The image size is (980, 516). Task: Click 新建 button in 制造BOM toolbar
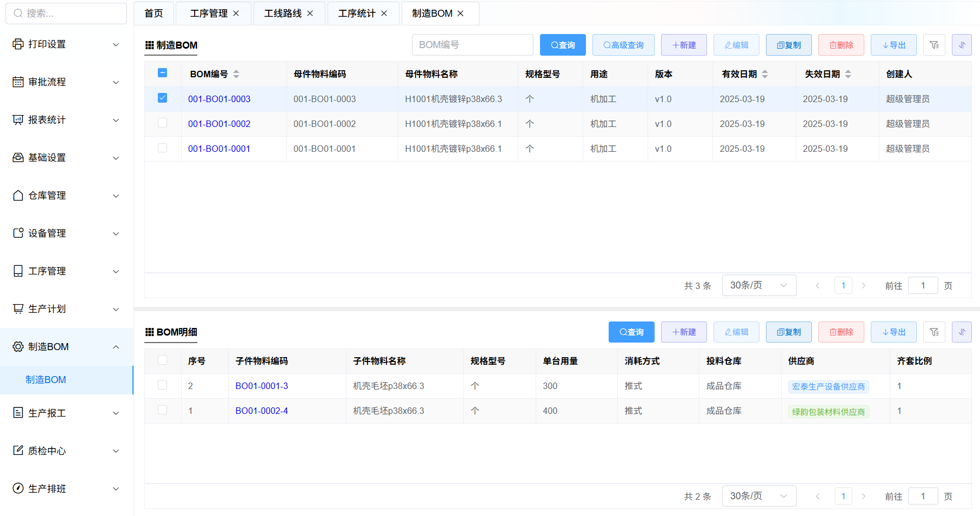coord(684,45)
